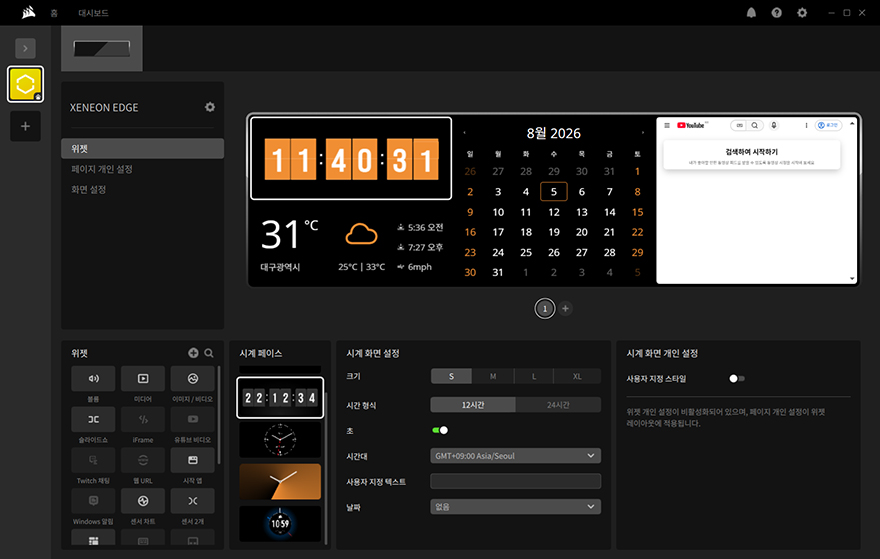
Task: Open the Asia/Seoul timezone dropdown
Action: pyautogui.click(x=515, y=456)
